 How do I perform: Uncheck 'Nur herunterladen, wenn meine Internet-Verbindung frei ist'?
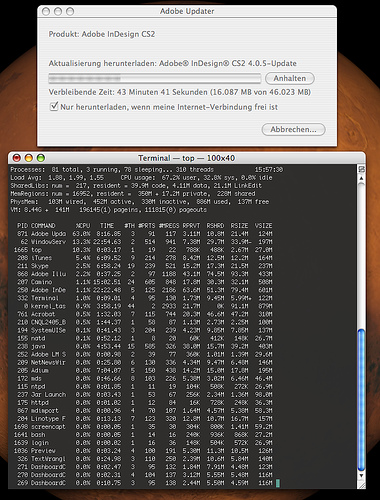click(x=54, y=107)
